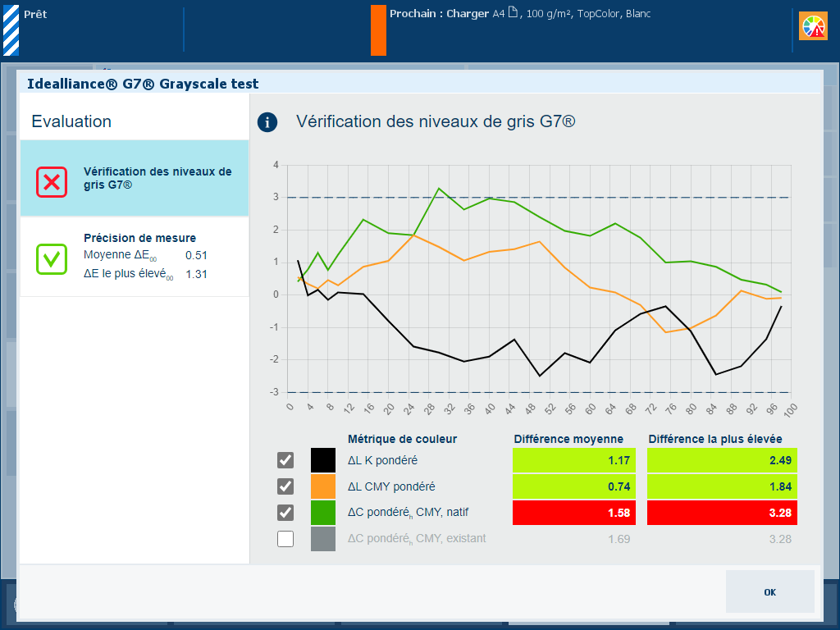Uncheck the ΔL K pondéré checkbox
This screenshot has width=840, height=630.
pyautogui.click(x=285, y=460)
